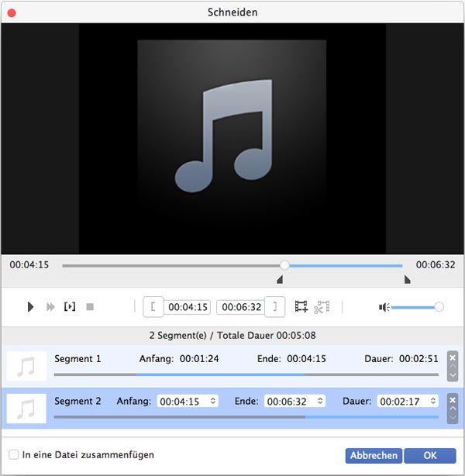This screenshot has height=476, width=465.
Task: Select the left trim start marker
Action: (x=280, y=279)
